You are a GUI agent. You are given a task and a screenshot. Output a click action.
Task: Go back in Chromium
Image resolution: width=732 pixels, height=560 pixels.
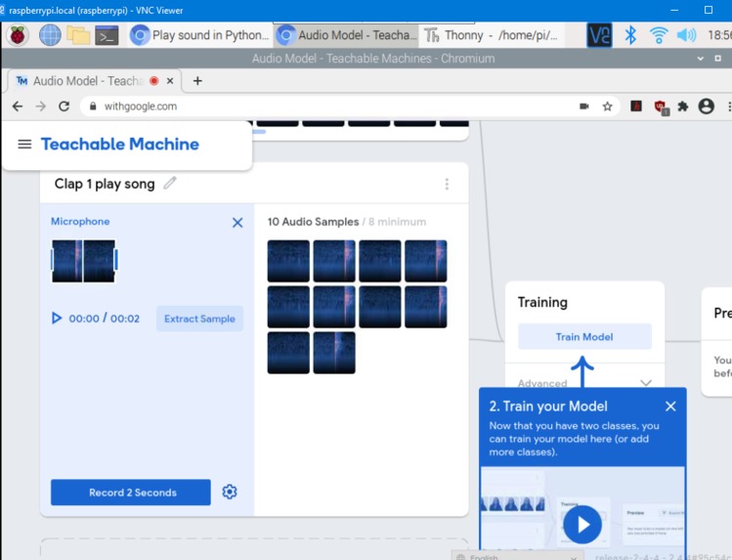tap(18, 107)
